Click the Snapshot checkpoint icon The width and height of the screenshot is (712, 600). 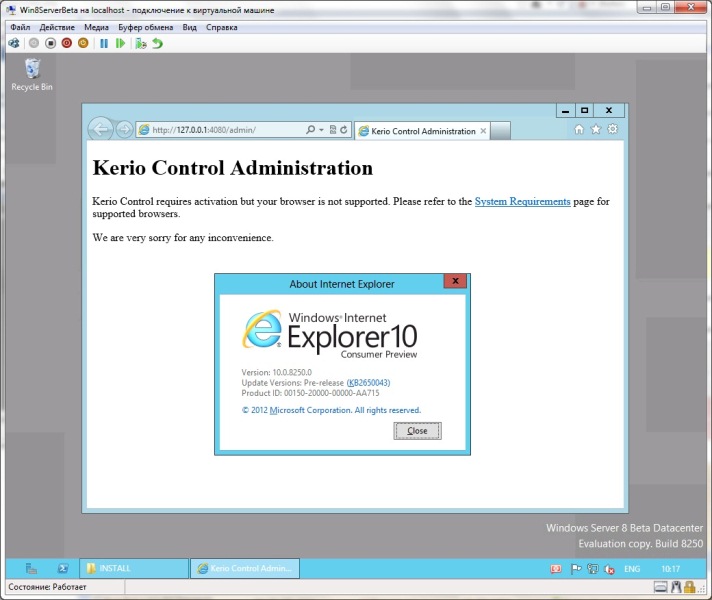[x=141, y=43]
